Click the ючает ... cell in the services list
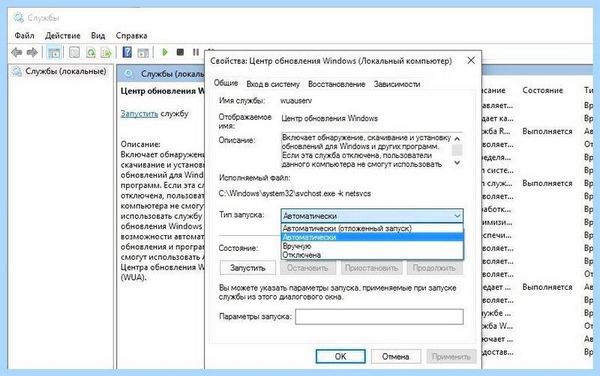The height and width of the screenshot is (376, 600). pos(497,339)
